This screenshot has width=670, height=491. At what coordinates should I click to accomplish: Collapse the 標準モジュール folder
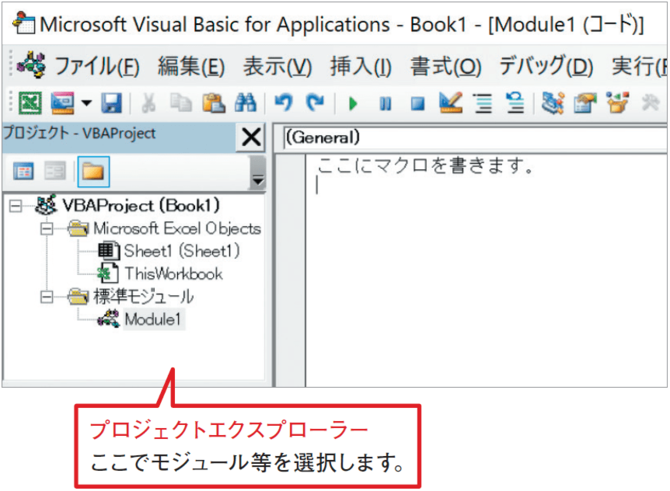point(47,297)
